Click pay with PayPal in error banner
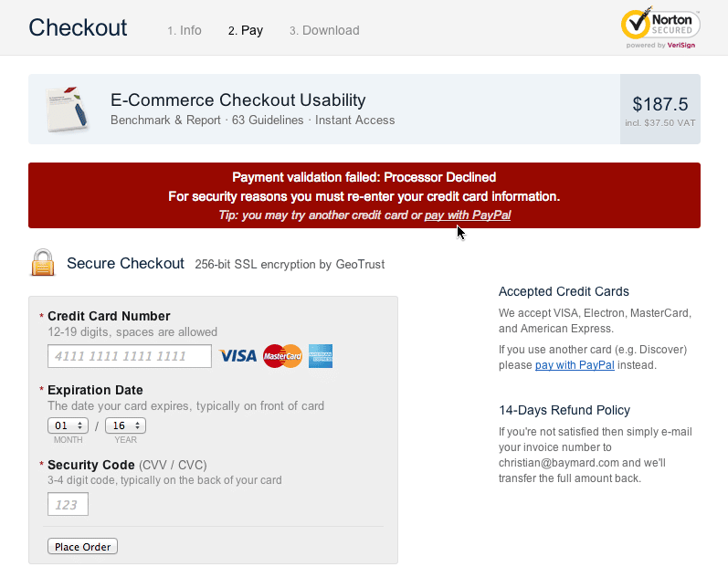 tap(468, 215)
